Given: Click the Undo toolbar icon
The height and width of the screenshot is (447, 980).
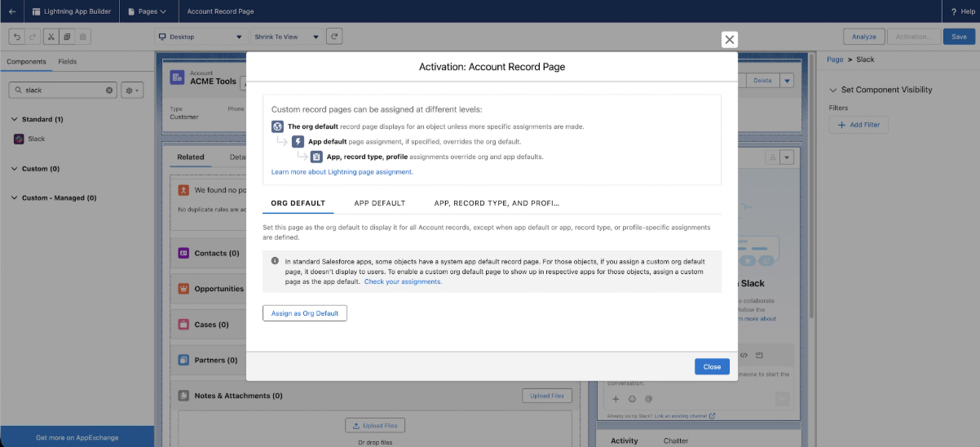Looking at the screenshot, I should tap(16, 37).
